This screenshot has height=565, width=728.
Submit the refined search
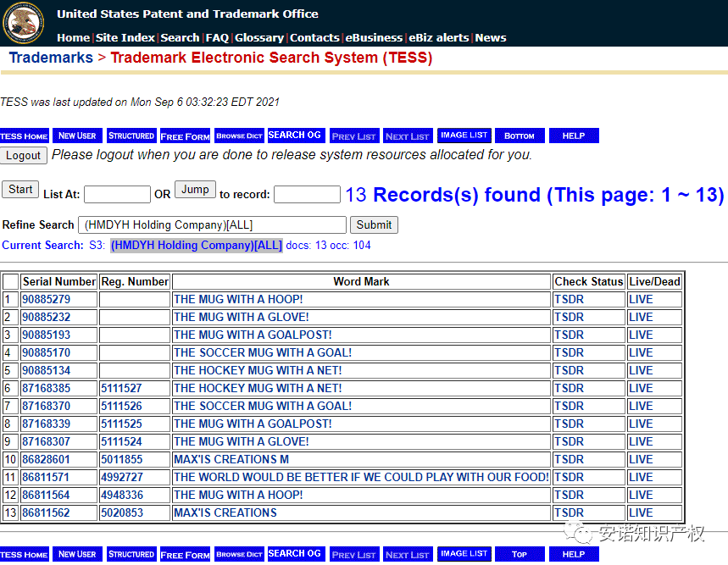374,225
